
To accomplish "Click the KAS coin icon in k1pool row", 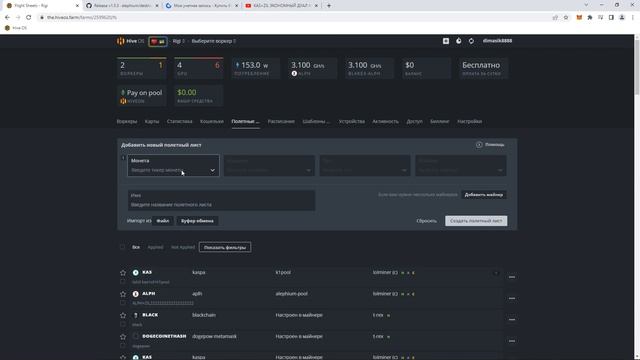I will coord(136,273).
